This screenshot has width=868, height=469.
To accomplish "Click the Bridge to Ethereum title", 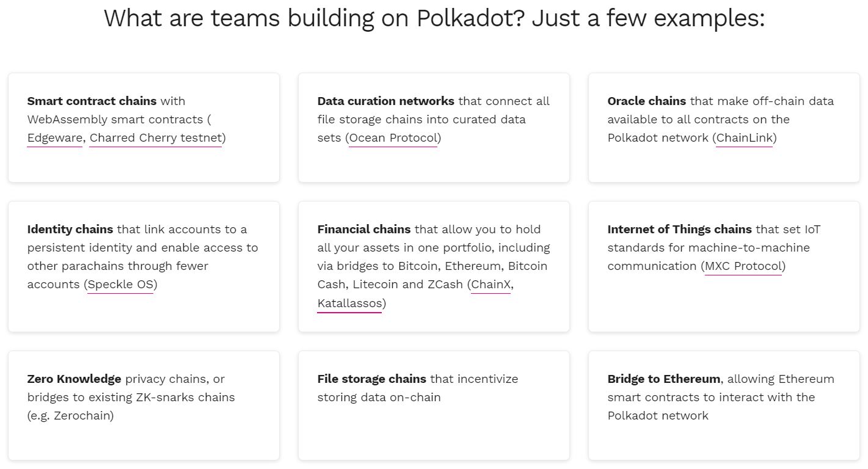I will pos(663,379).
